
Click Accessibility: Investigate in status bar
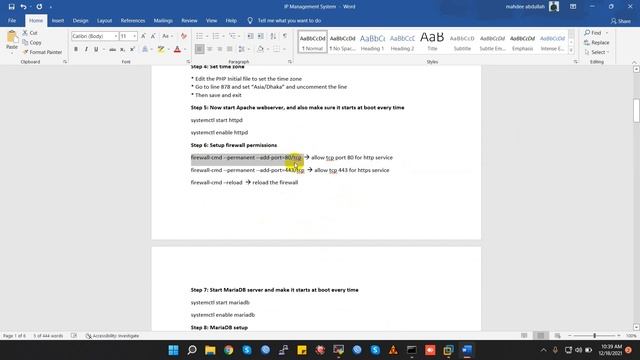pos(112,336)
